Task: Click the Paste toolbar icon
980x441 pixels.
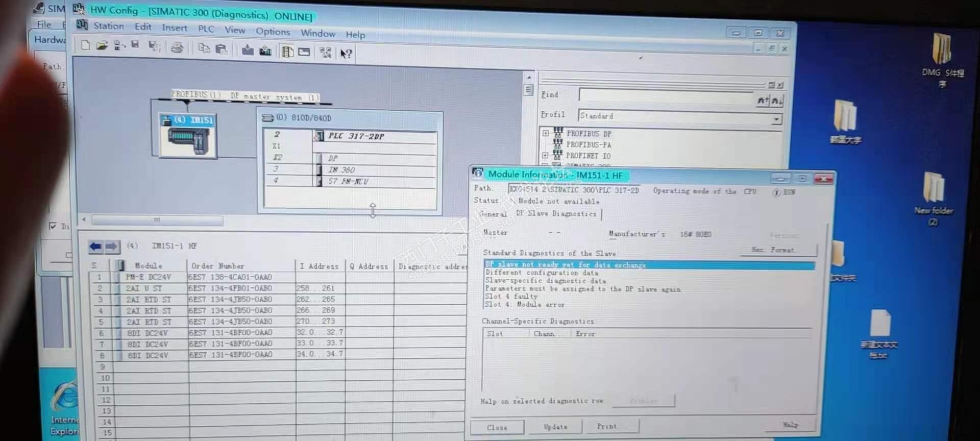Action: tap(221, 49)
